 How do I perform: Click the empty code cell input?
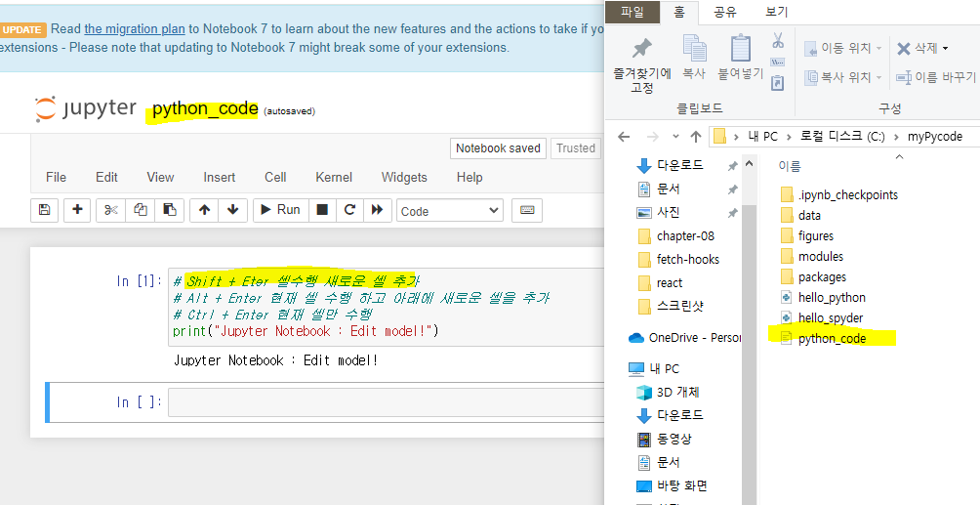[x=387, y=403]
